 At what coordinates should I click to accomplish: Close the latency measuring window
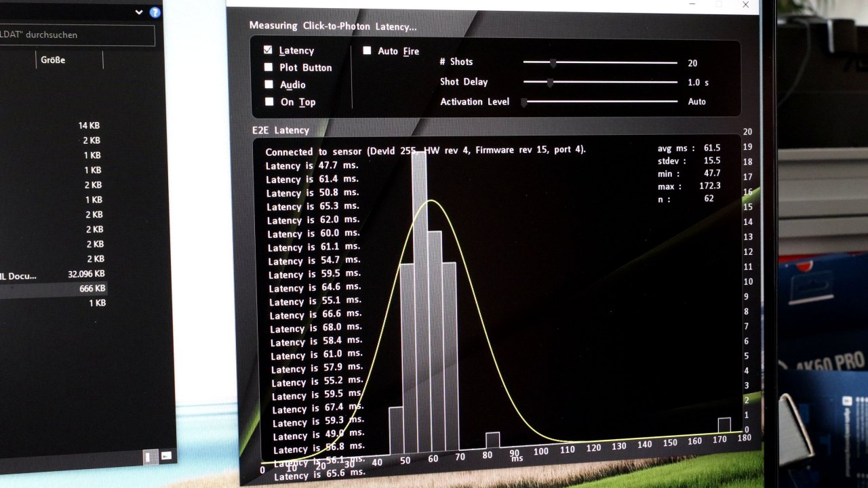(x=746, y=5)
